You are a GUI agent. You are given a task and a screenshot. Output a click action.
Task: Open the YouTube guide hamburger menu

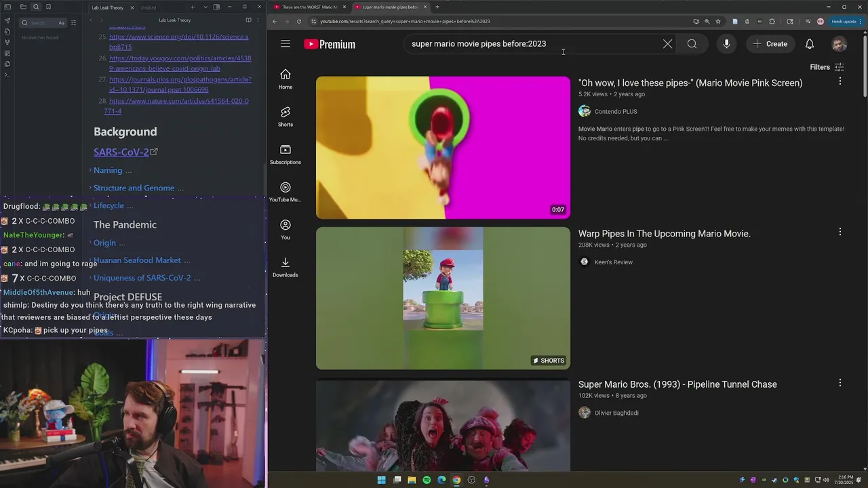pyautogui.click(x=285, y=44)
